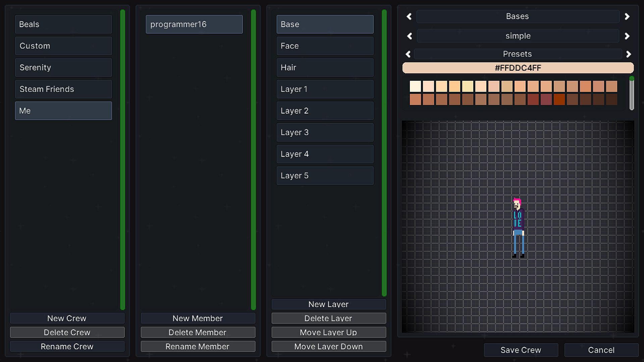
Task: Create a New Member
Action: (x=198, y=318)
